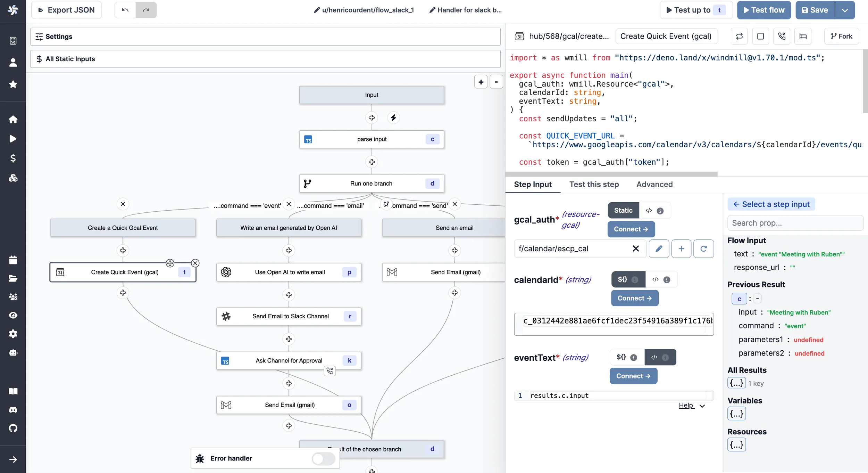Viewport: 868px width, 473px height.
Task: Click the undo arrow in the top toolbar
Action: click(125, 10)
